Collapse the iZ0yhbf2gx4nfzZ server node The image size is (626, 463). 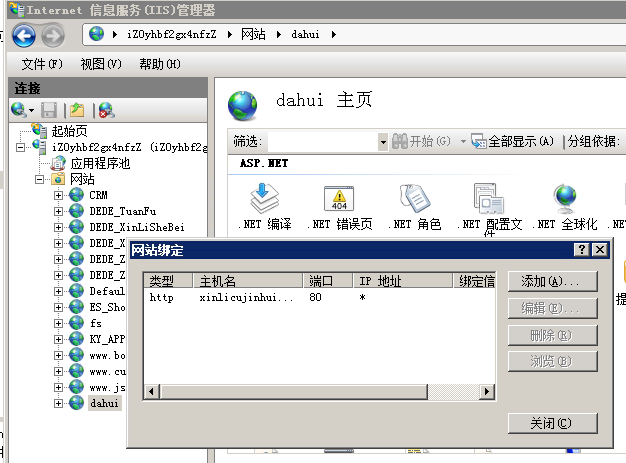click(20, 147)
